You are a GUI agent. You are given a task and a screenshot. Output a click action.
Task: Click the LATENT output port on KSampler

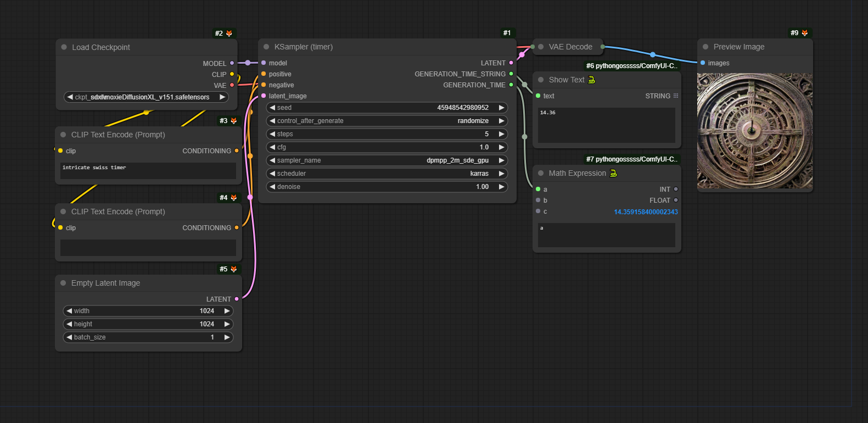[x=511, y=63]
